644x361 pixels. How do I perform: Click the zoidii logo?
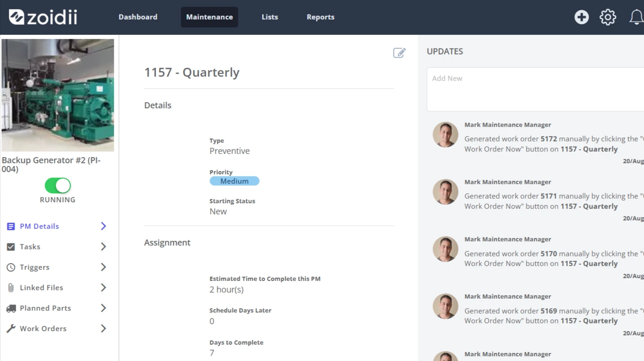pos(43,17)
